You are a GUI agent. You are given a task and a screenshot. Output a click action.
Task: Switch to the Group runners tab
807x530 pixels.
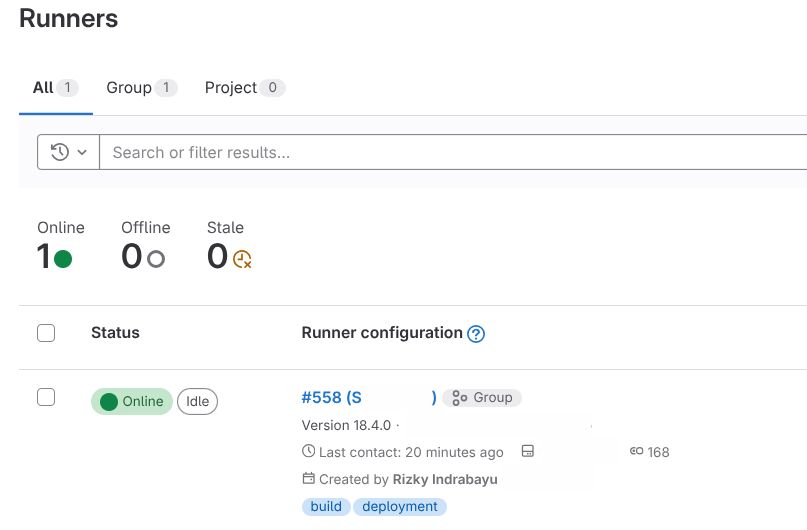click(140, 88)
